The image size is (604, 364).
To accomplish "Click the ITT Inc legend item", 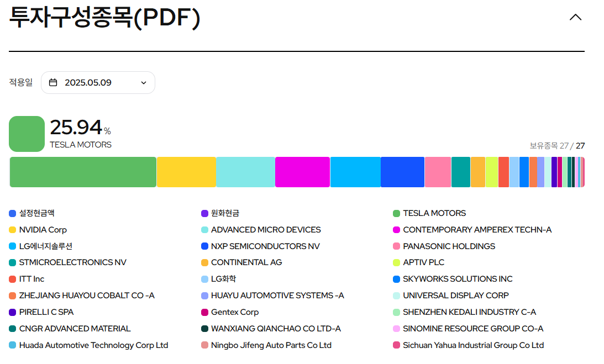I will click(27, 279).
